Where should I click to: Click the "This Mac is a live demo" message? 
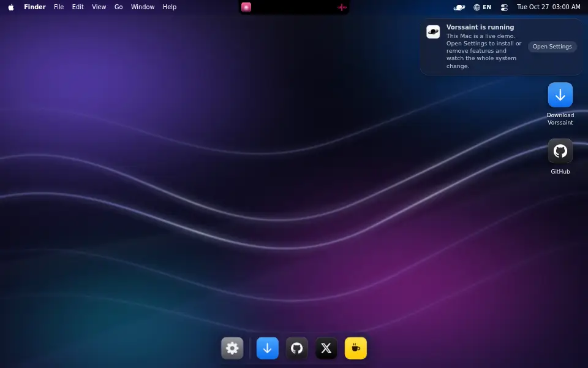484,51
